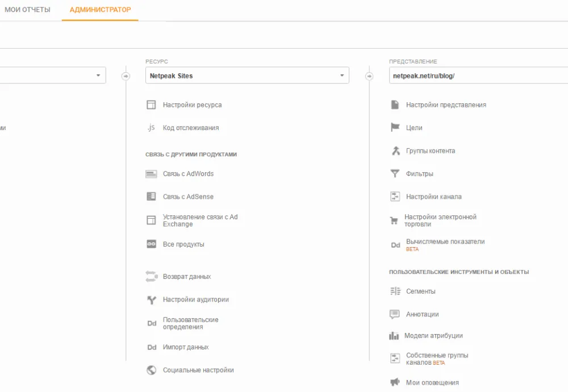Viewport: 568px width, 392px height.
Task: Click the ПОЛЬЗОВАТЕЛЬСКИЕ ИНСТРУМЕНТЫ И ОБЪЕКТЫ heading
Action: tap(459, 272)
